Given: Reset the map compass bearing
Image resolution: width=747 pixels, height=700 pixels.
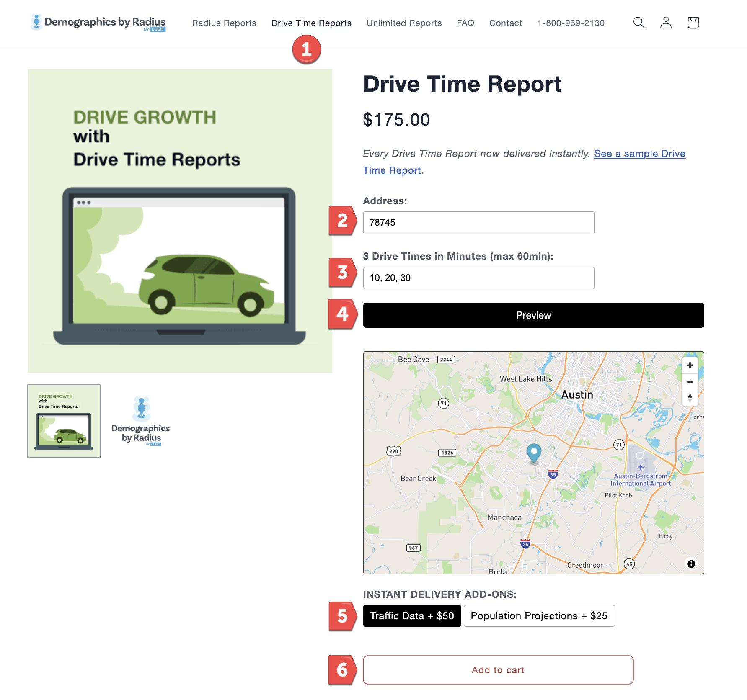Looking at the screenshot, I should [x=690, y=398].
